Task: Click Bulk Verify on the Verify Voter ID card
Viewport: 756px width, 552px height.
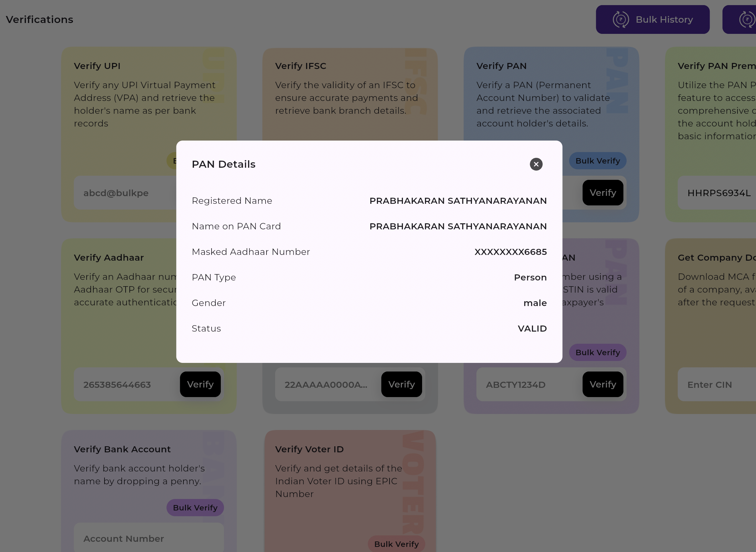Action: [x=397, y=544]
